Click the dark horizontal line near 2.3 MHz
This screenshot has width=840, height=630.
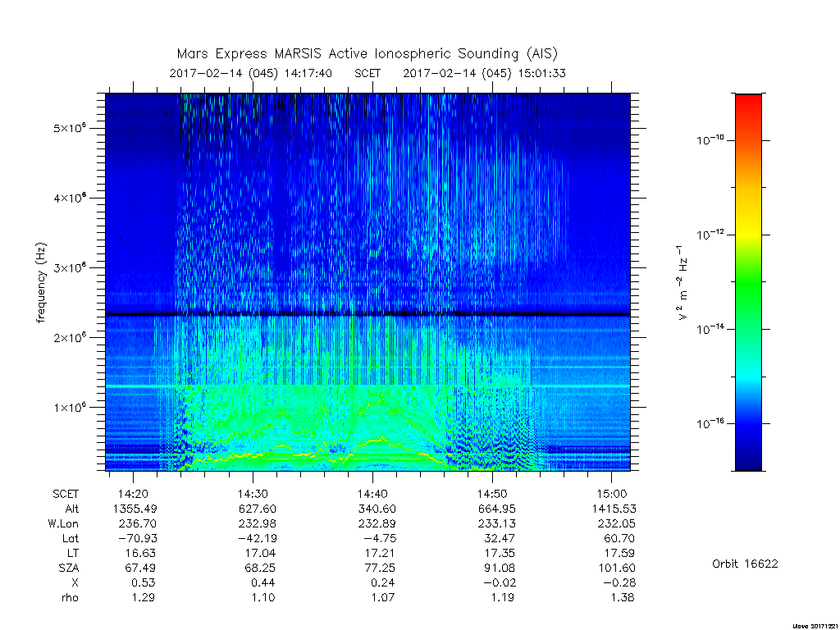click(x=367, y=314)
